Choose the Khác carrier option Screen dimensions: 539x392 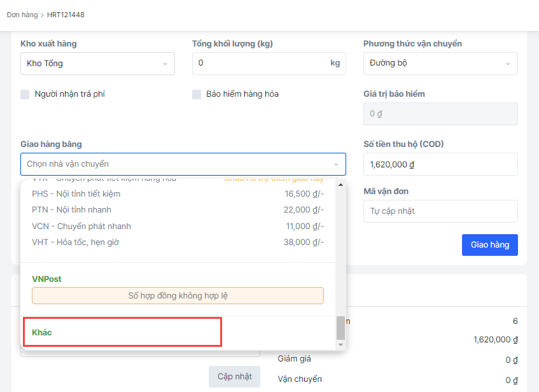point(42,332)
